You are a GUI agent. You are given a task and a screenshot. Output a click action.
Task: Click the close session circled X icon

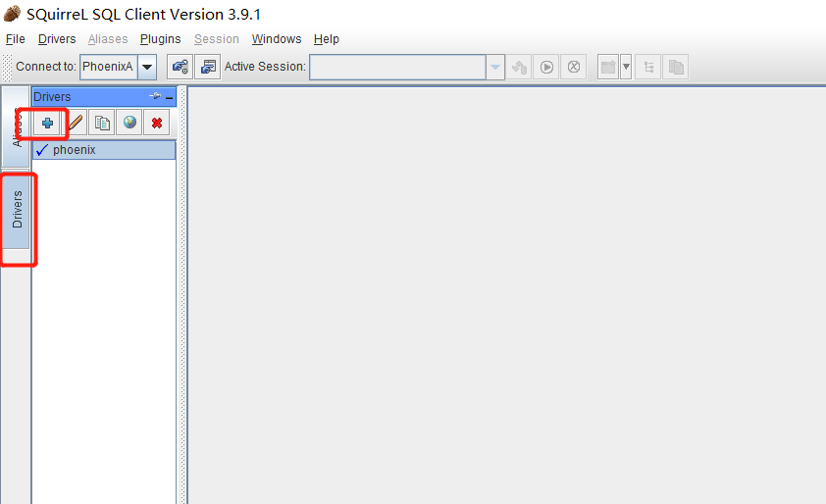pyautogui.click(x=574, y=67)
